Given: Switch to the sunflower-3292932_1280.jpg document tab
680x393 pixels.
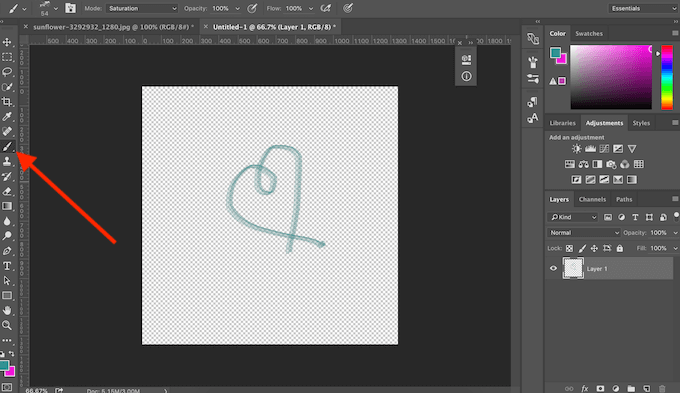Looking at the screenshot, I should coord(114,27).
